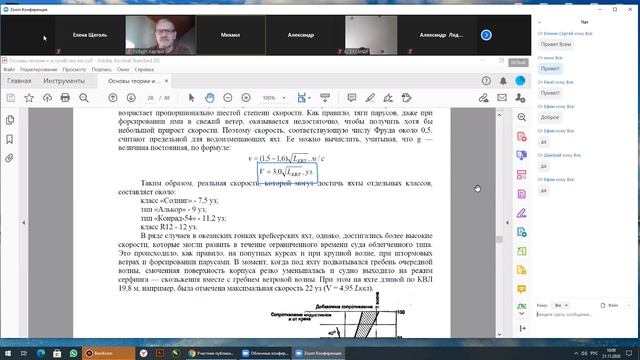
Task: Open Windows Start menu
Action: click(x=8, y=353)
